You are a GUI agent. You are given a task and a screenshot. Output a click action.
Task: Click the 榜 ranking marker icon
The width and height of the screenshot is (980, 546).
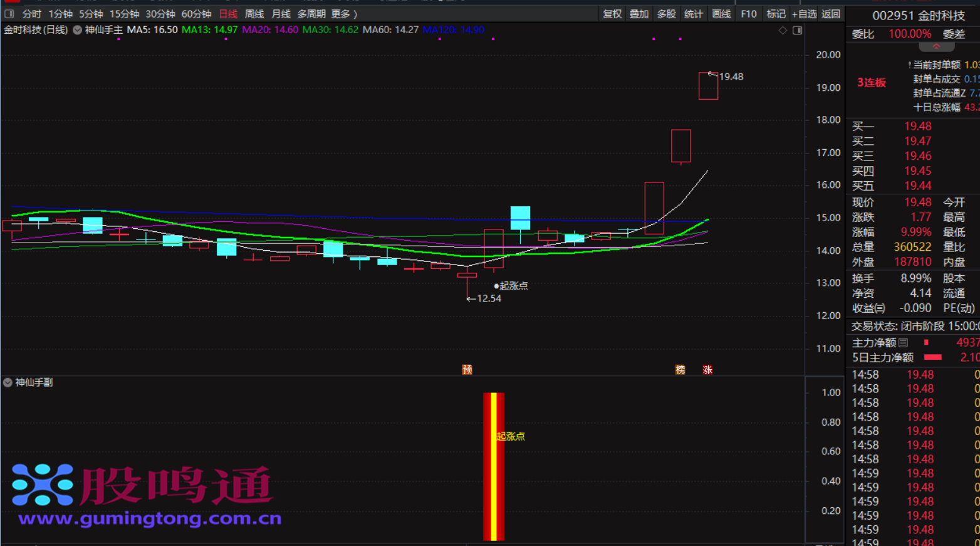point(680,370)
